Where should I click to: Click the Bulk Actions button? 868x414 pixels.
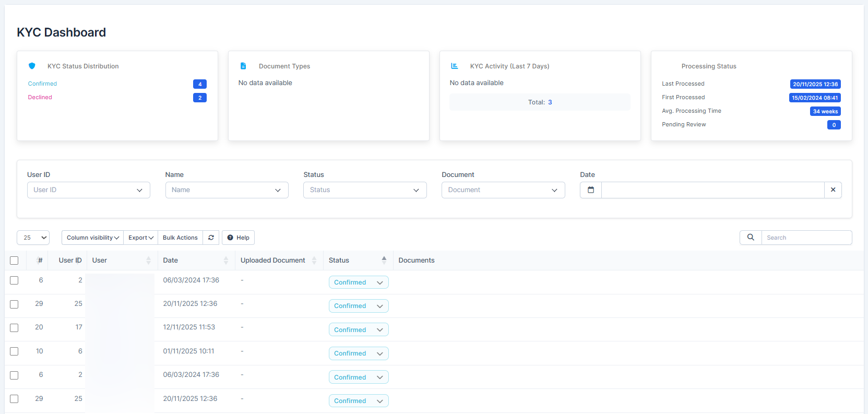(x=180, y=238)
